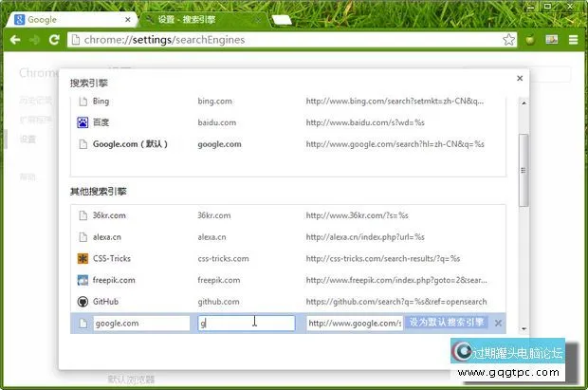Select the CSS-Tricks entry name
Viewport: 588px width, 390px height.
click(112, 259)
